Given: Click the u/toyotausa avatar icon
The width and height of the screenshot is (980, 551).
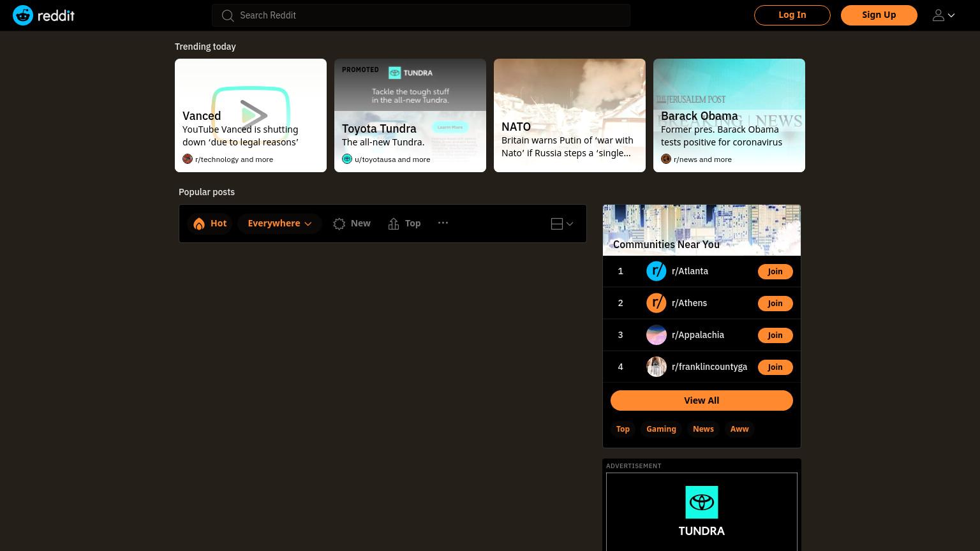Looking at the screenshot, I should pyautogui.click(x=347, y=159).
